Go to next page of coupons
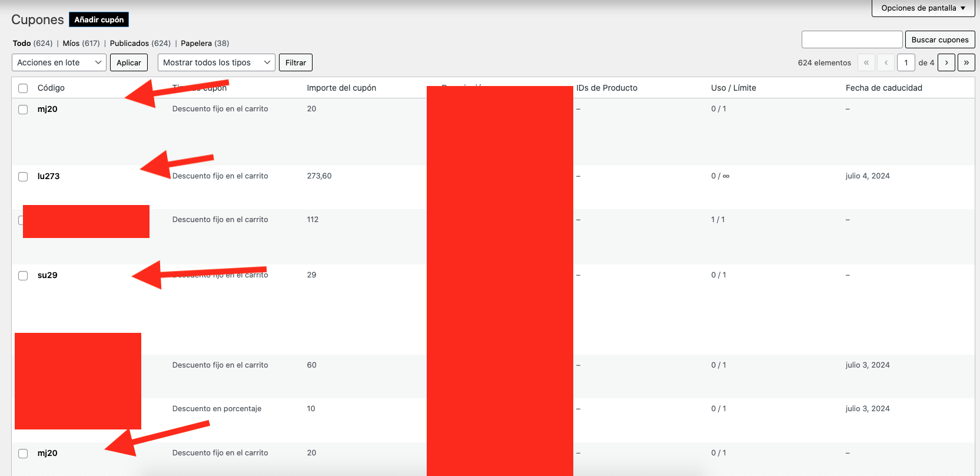 coord(946,62)
